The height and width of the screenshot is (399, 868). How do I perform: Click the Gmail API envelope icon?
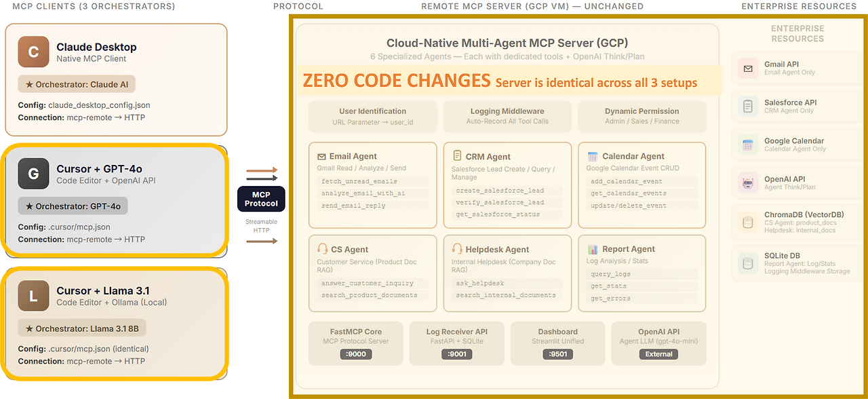coord(748,68)
